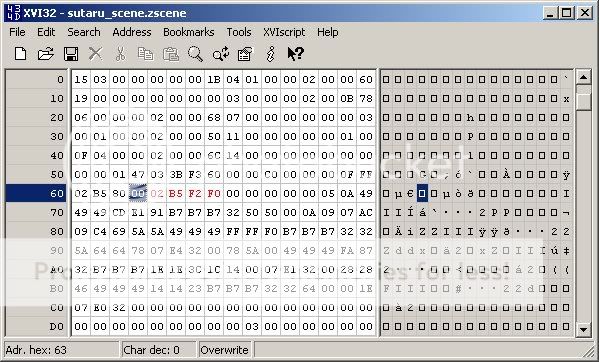The image size is (599, 362).
Task: Click hex byte CD in row 70
Action: pos(119,212)
